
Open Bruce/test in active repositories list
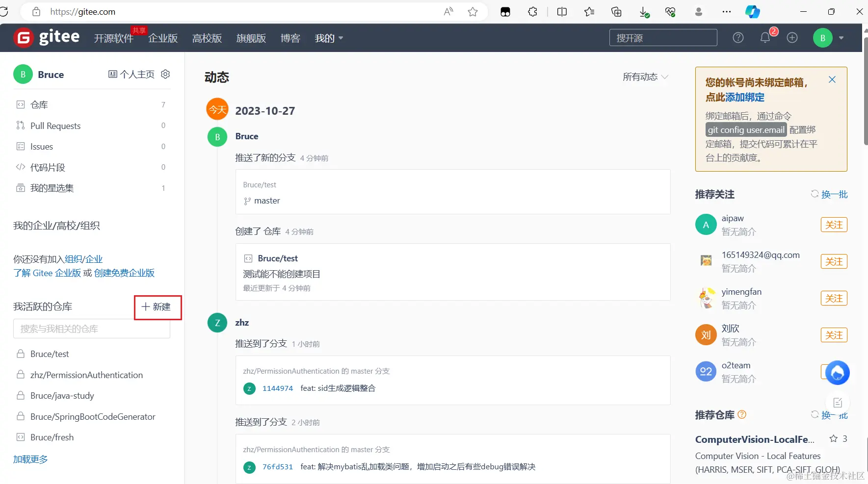[x=50, y=354]
